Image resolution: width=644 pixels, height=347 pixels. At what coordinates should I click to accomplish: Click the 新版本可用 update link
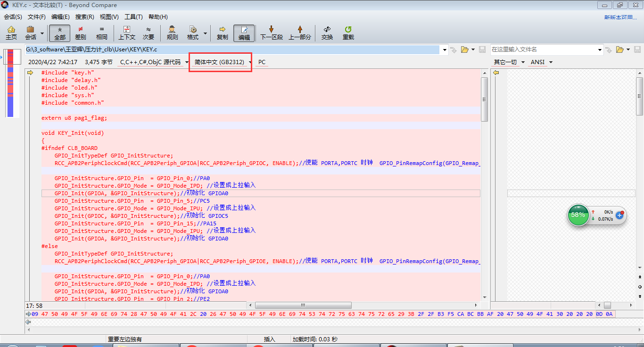point(620,17)
